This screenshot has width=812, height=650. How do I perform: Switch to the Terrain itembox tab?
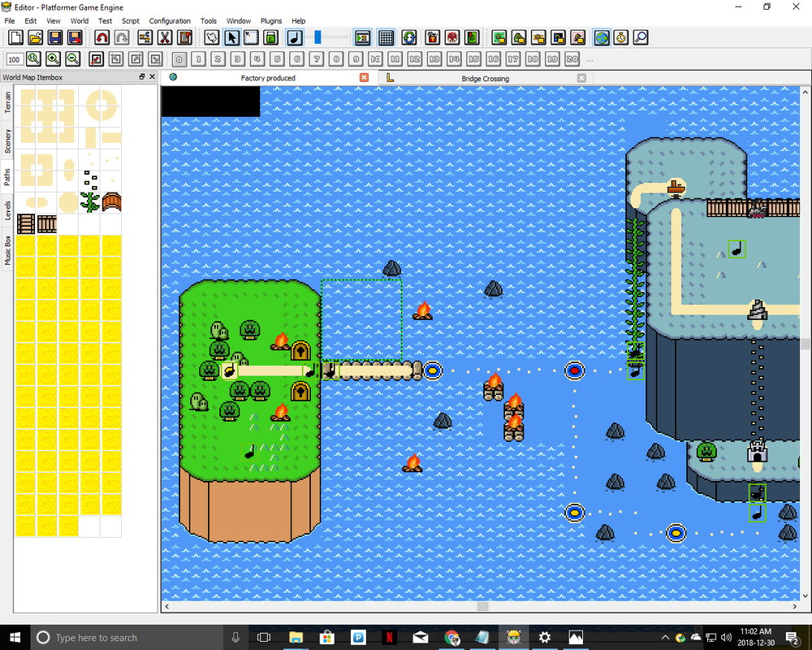(x=7, y=102)
